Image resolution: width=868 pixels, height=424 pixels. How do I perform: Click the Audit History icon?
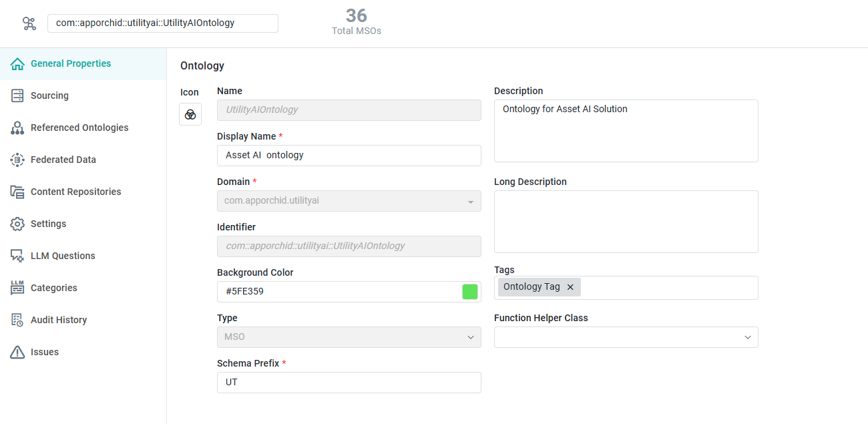coord(17,320)
